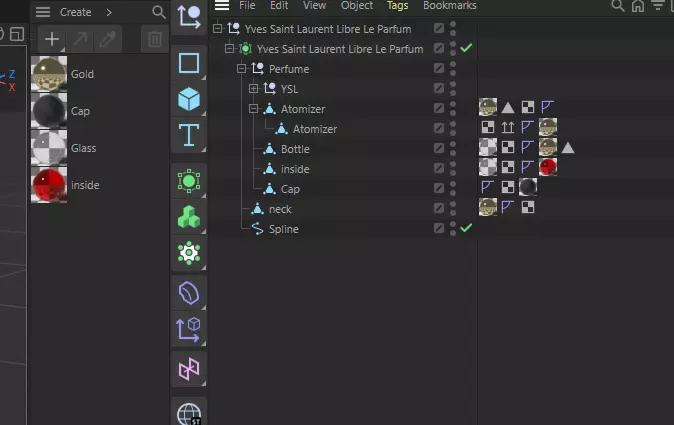The image size is (674, 425).
Task: Select the Glass material swatch
Action: click(49, 148)
